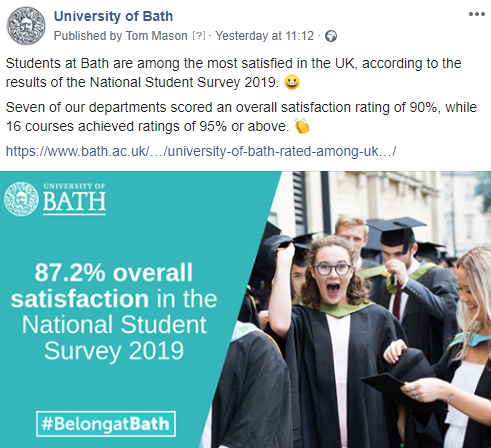Click the University of Bath profile picture
The image size is (491, 448).
click(26, 26)
